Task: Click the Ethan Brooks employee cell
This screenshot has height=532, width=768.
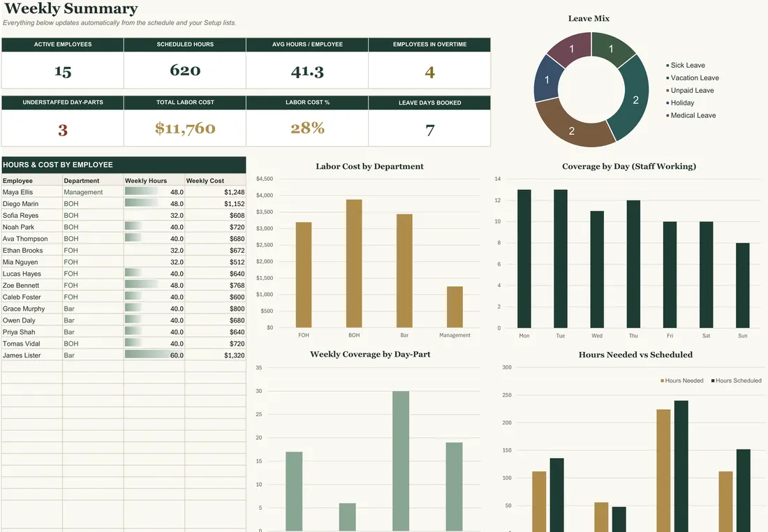Action: [32, 251]
